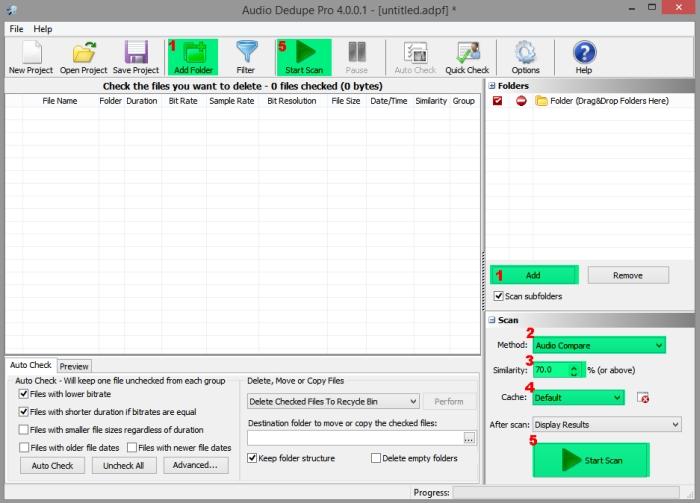
Task: Sort by File Size column header
Action: click(346, 101)
